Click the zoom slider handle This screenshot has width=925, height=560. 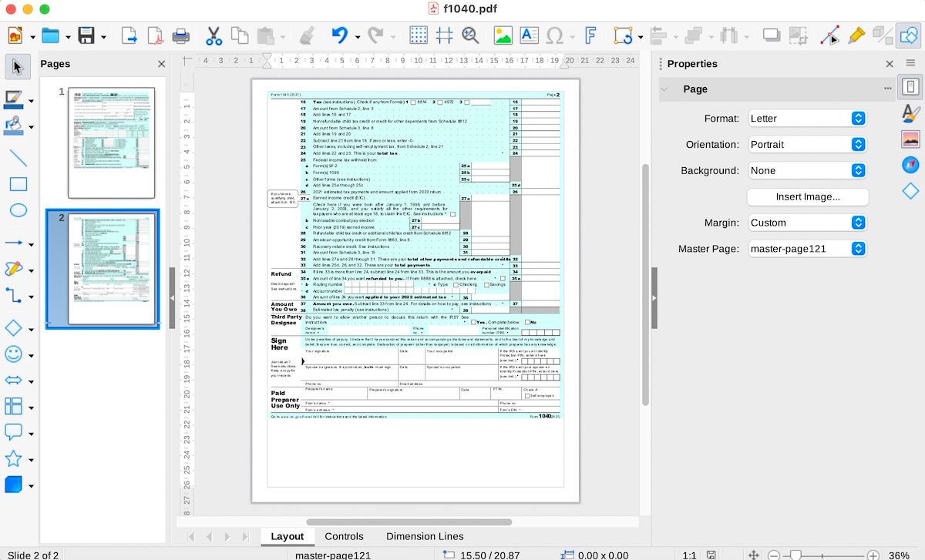point(796,555)
